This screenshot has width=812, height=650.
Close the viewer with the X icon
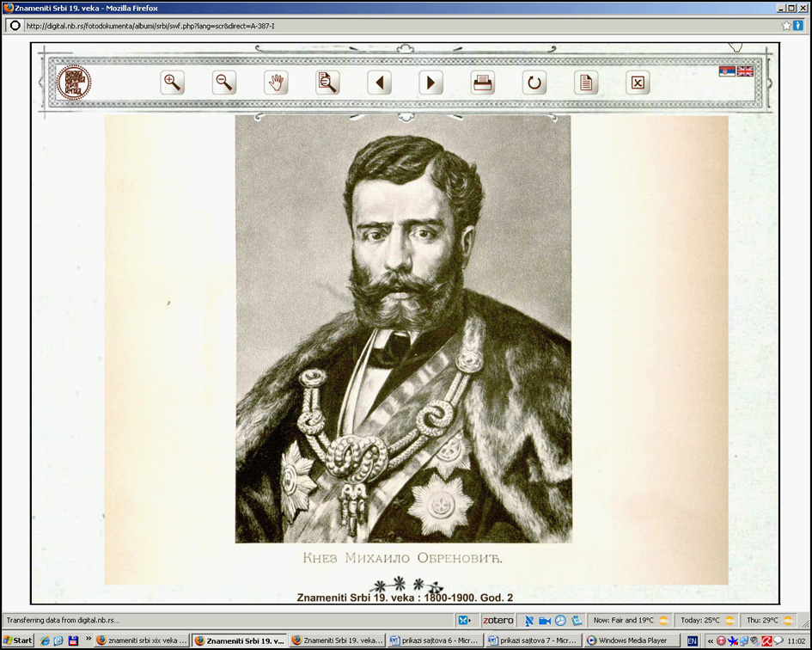tap(638, 83)
